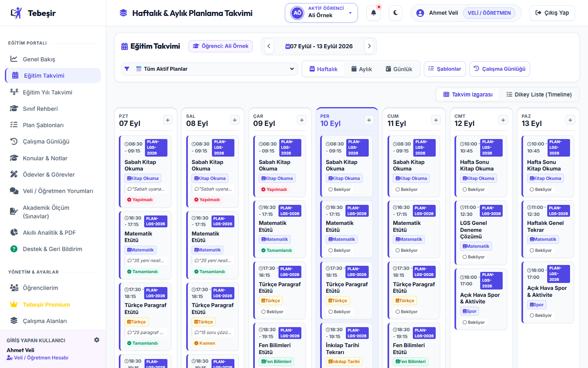Viewport: 588px width, 368px height.
Task: Open Çalışma Günlüğü button in toolbar
Action: point(499,69)
